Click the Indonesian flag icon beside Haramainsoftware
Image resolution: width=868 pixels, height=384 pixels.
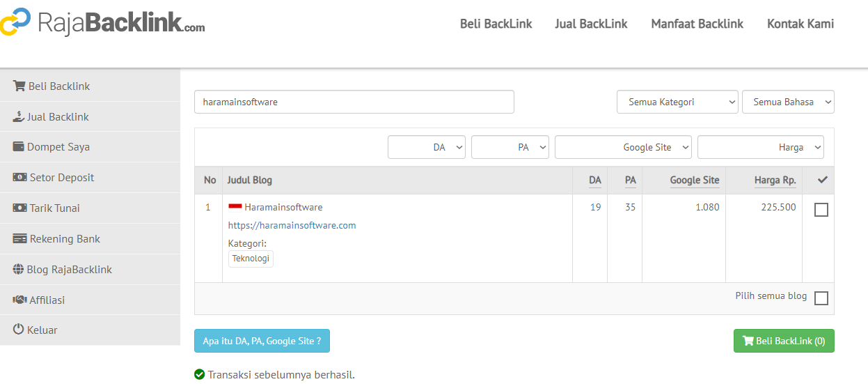pyautogui.click(x=235, y=207)
